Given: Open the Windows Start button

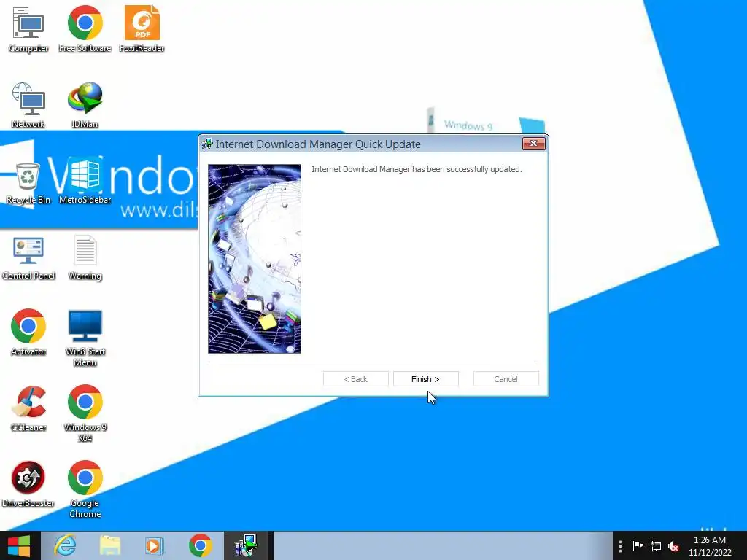Looking at the screenshot, I should tap(19, 545).
